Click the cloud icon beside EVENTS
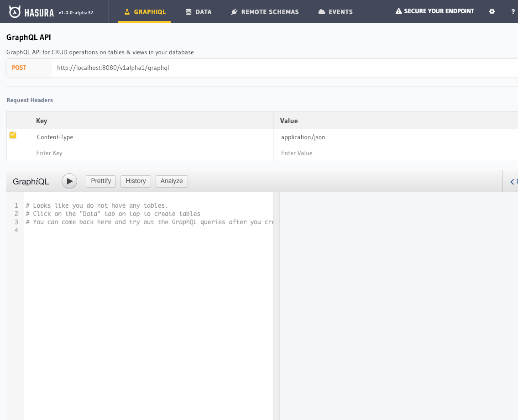Image resolution: width=518 pixels, height=420 pixels. tap(321, 12)
